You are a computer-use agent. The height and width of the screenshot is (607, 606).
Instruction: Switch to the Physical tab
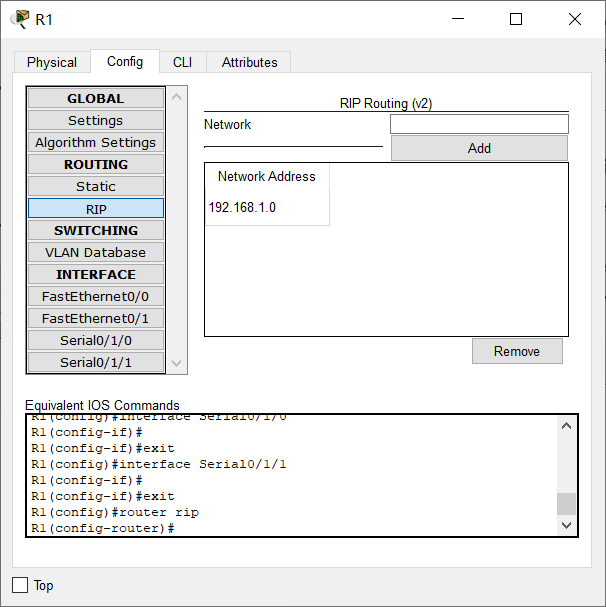52,62
